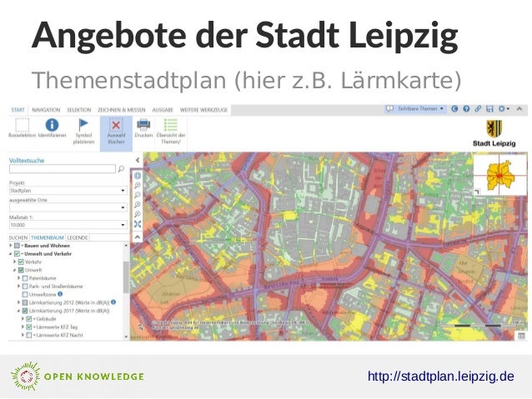
Task: Click the expand-arrows full screen map icon
Action: point(138,224)
